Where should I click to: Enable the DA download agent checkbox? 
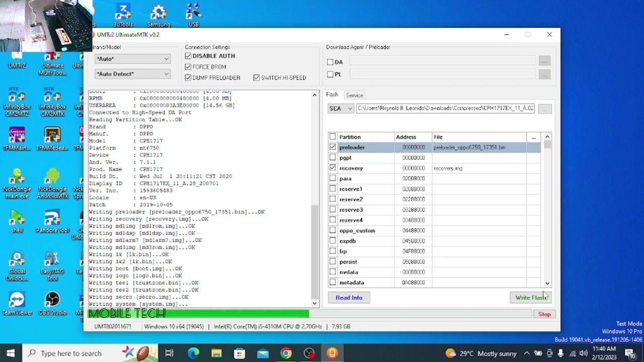point(330,62)
